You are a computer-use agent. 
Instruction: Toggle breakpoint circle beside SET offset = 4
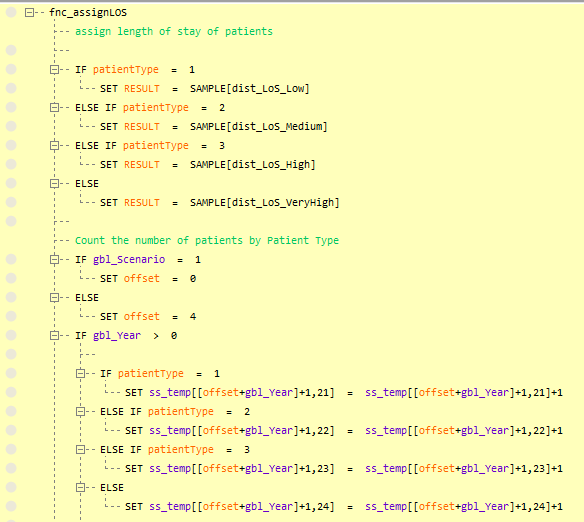[11, 316]
